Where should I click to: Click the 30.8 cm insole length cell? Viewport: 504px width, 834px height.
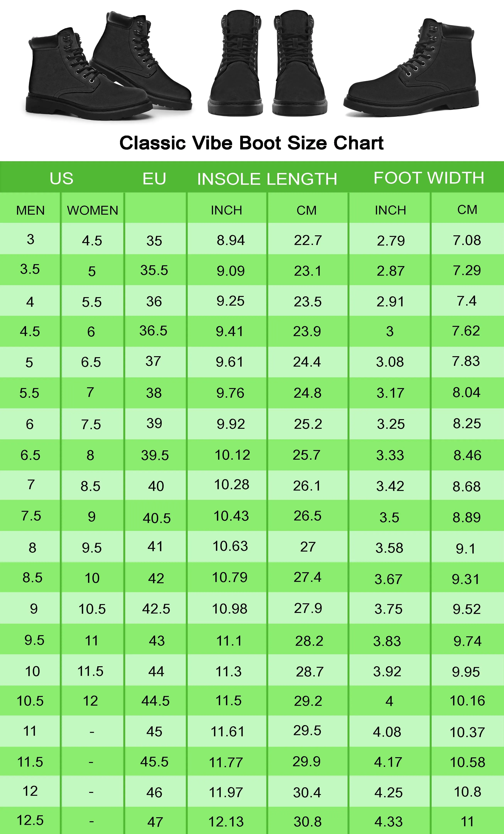307,821
